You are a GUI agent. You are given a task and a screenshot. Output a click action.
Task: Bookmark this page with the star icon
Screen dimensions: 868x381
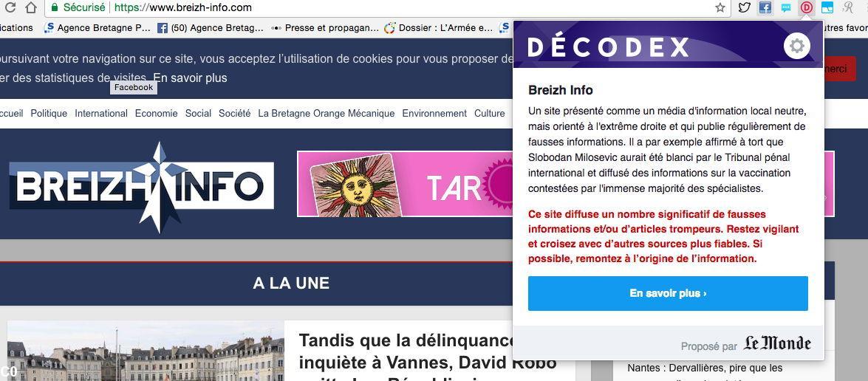click(x=720, y=7)
